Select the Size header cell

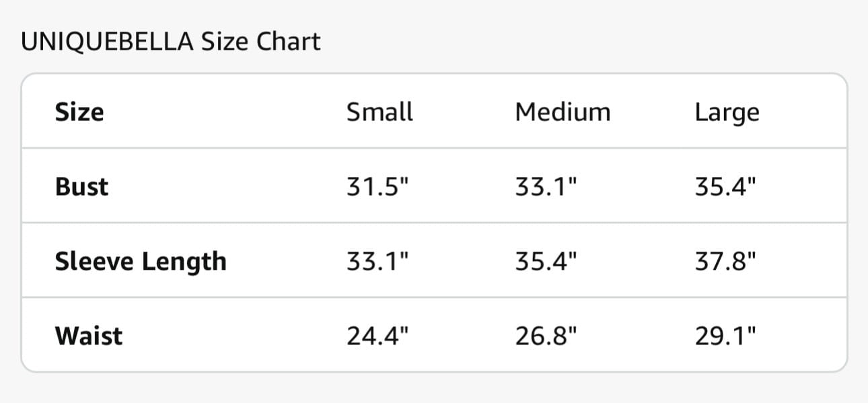(x=79, y=112)
